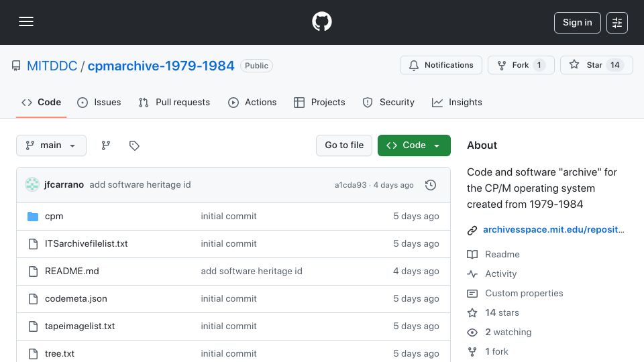The height and width of the screenshot is (362, 644).
Task: Open the cpm folder
Action: click(54, 217)
